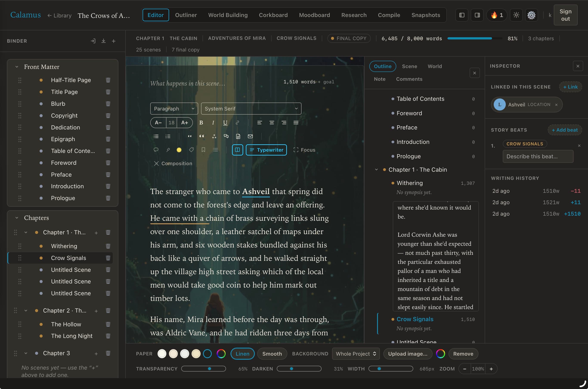
Task: Toggle italic formatting
Action: point(213,123)
